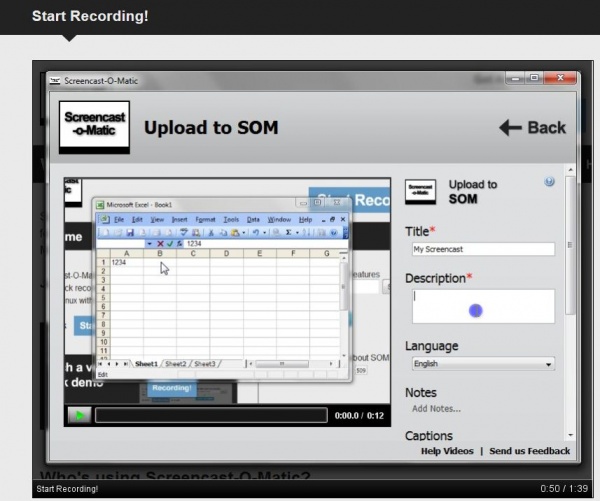Open the File menu in Excel

coord(119,220)
